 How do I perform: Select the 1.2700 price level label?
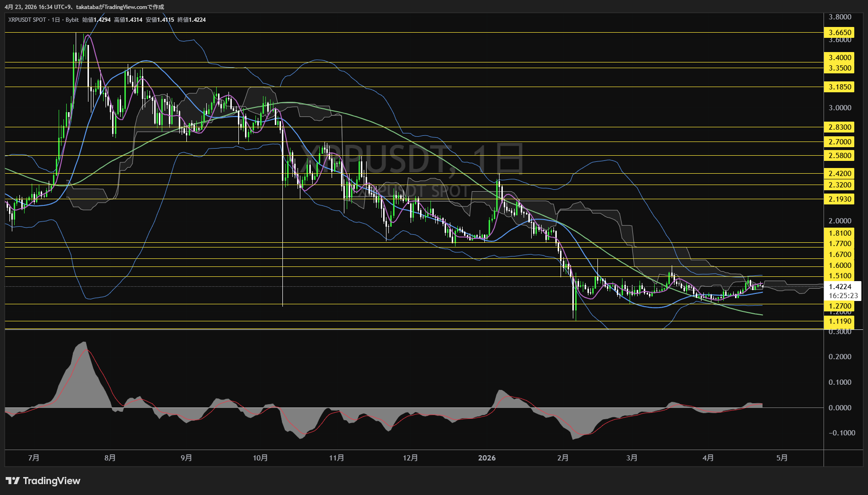[840, 306]
